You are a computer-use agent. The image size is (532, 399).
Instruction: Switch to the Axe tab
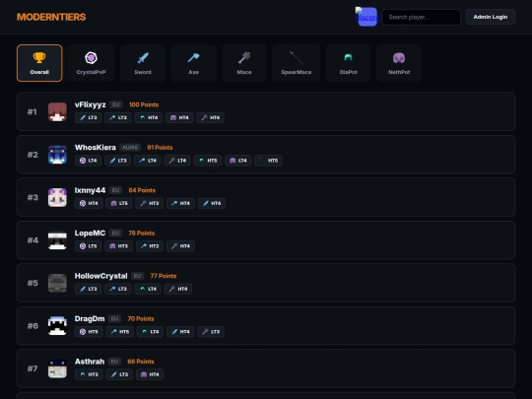click(x=194, y=63)
